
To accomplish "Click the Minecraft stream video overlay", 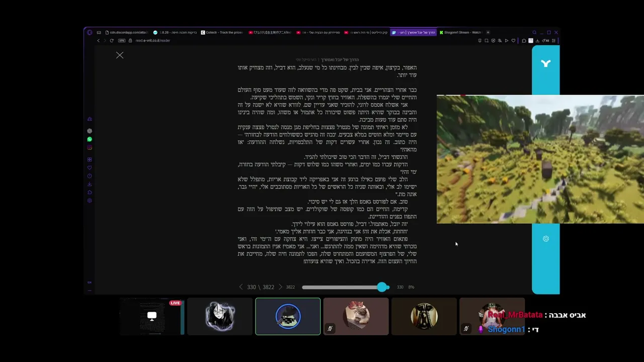I will [540, 159].
